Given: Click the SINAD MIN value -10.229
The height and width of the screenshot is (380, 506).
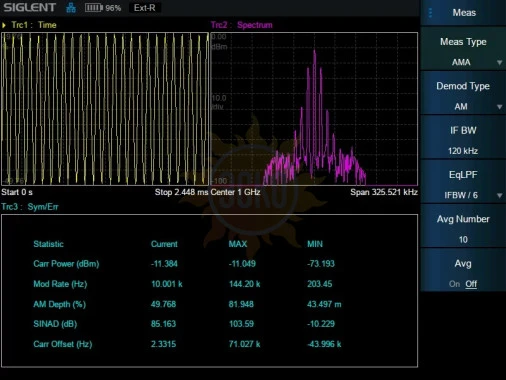Looking at the screenshot, I should point(321,324).
